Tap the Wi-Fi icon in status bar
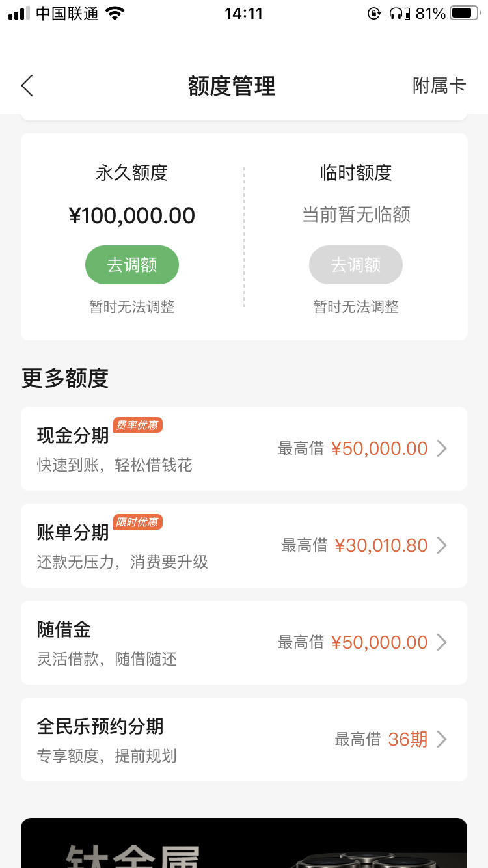The image size is (488, 868). (x=115, y=13)
